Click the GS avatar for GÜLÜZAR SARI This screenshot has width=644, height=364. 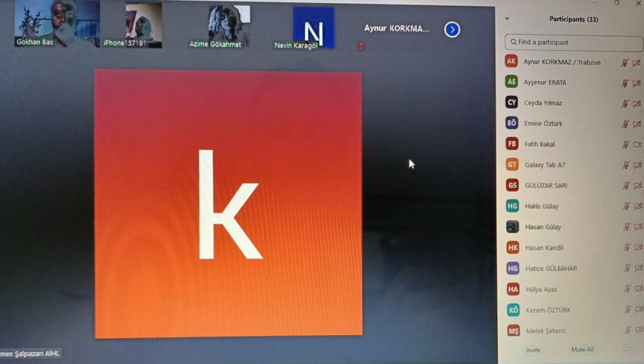(x=512, y=185)
